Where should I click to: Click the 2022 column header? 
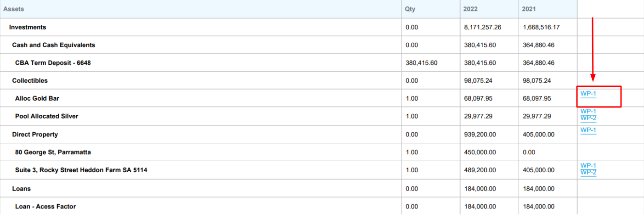pos(471,9)
